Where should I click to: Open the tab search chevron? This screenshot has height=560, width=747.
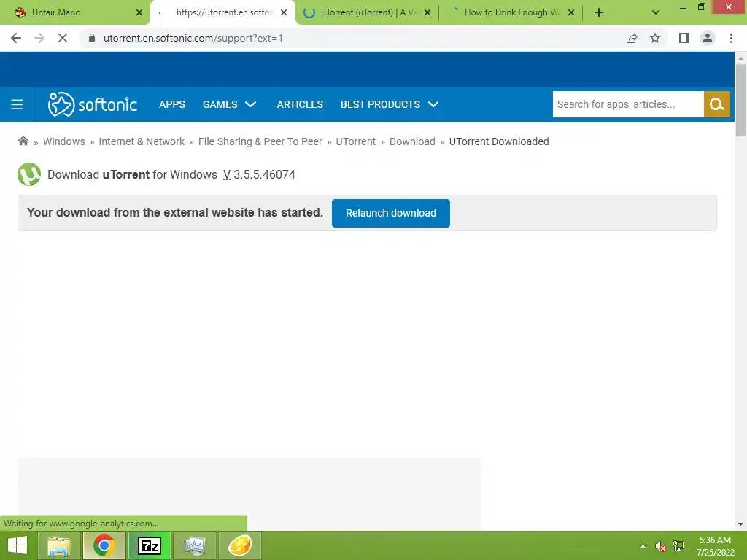click(x=656, y=12)
